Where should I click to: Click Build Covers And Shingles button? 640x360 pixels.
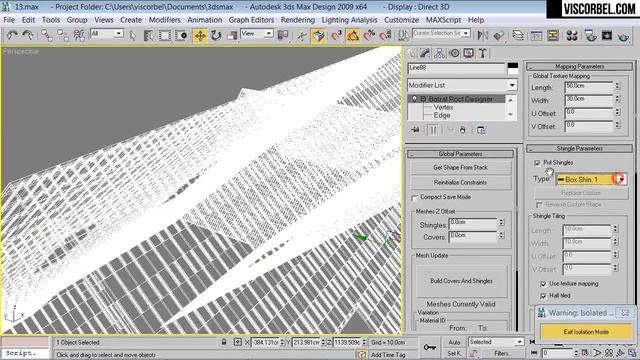pyautogui.click(x=461, y=281)
